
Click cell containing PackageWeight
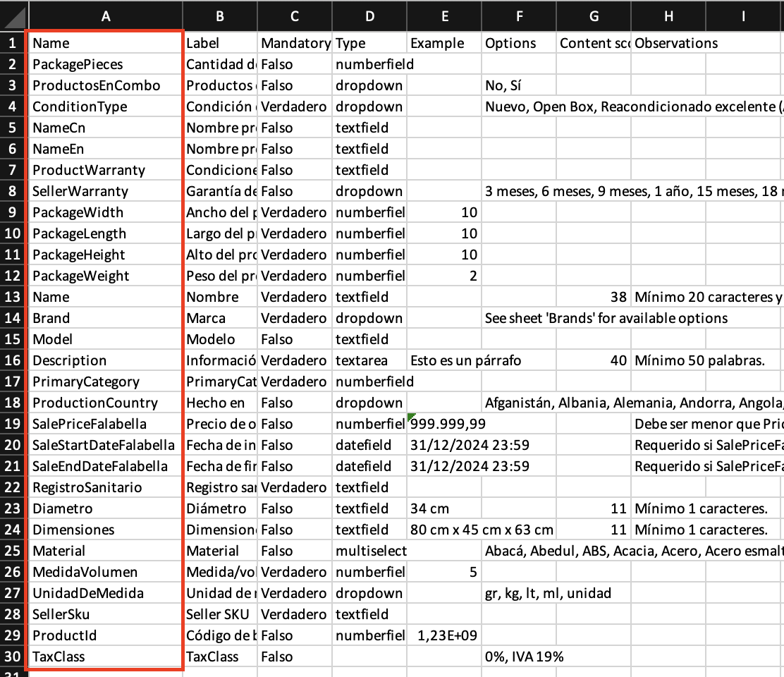click(106, 276)
